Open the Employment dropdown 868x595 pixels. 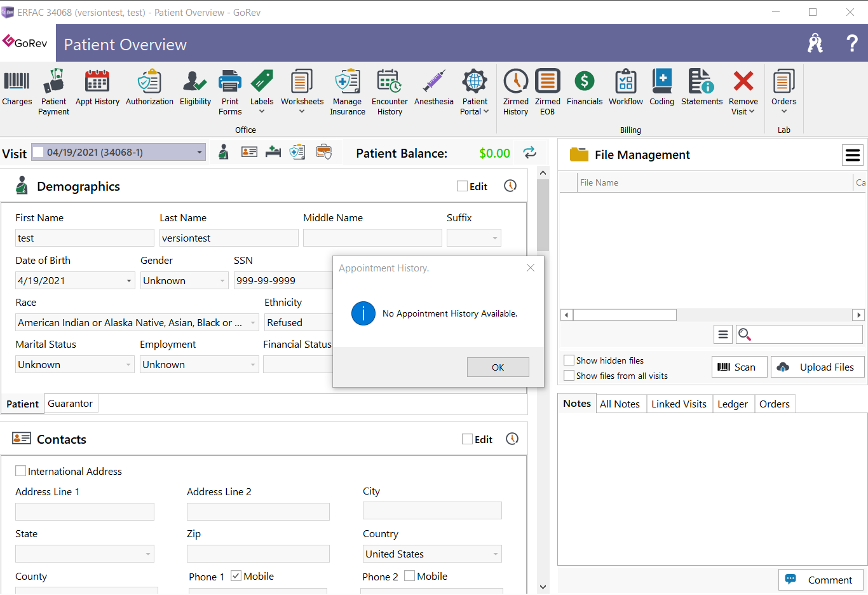pyautogui.click(x=253, y=364)
